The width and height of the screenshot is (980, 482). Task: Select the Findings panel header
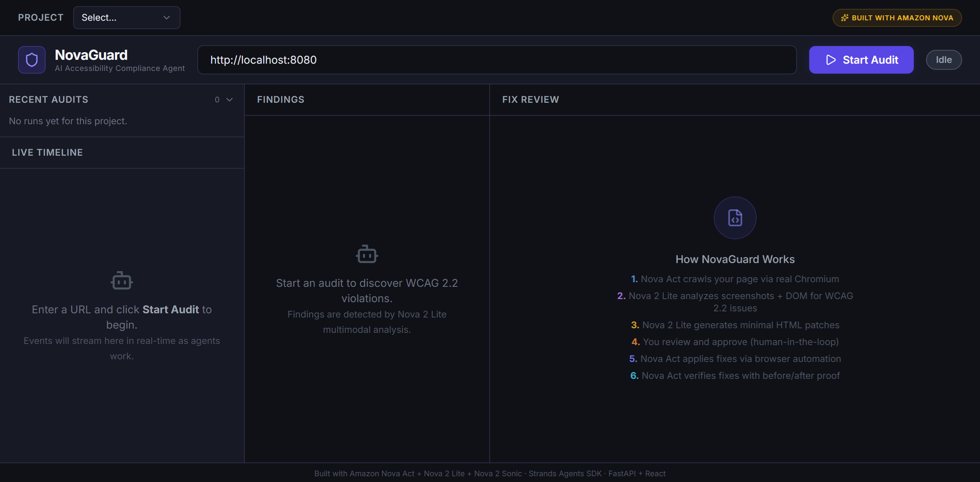[x=280, y=100]
